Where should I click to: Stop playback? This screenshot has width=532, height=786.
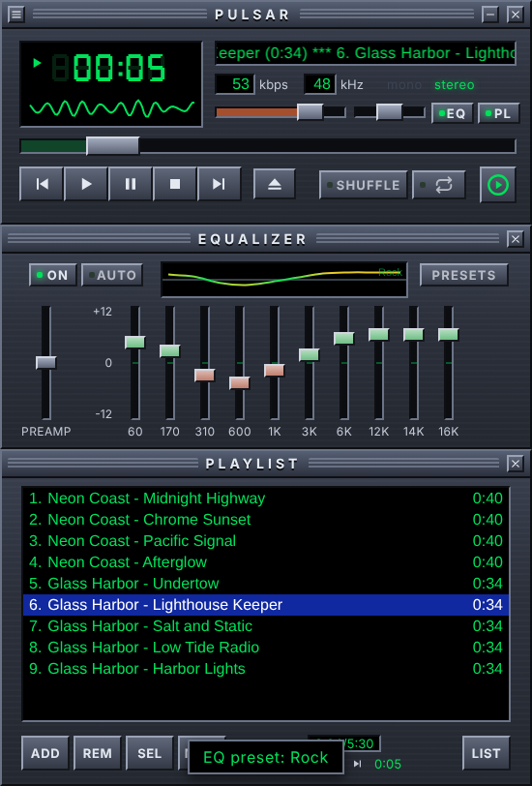(x=175, y=184)
